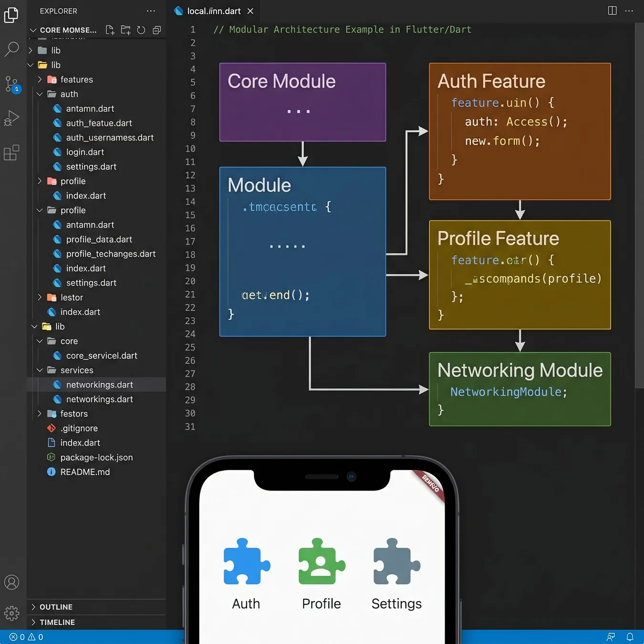Click the Profile Feature diagram box
Image resolution: width=644 pixels, height=644 pixels.
coord(520,275)
